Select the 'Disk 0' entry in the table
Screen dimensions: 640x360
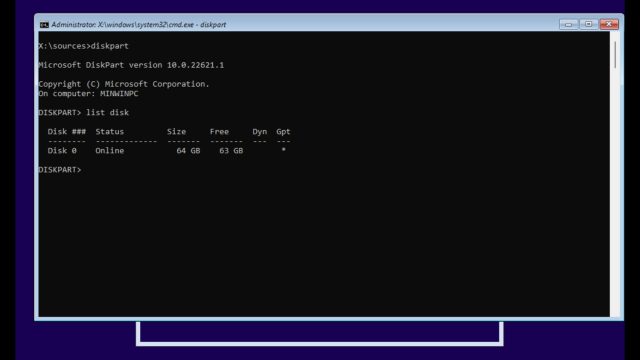[62, 151]
